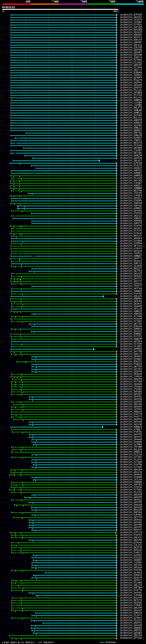Click the red 20% identity legend segment
The height and width of the screenshot is (644, 146).
coord(16,4)
